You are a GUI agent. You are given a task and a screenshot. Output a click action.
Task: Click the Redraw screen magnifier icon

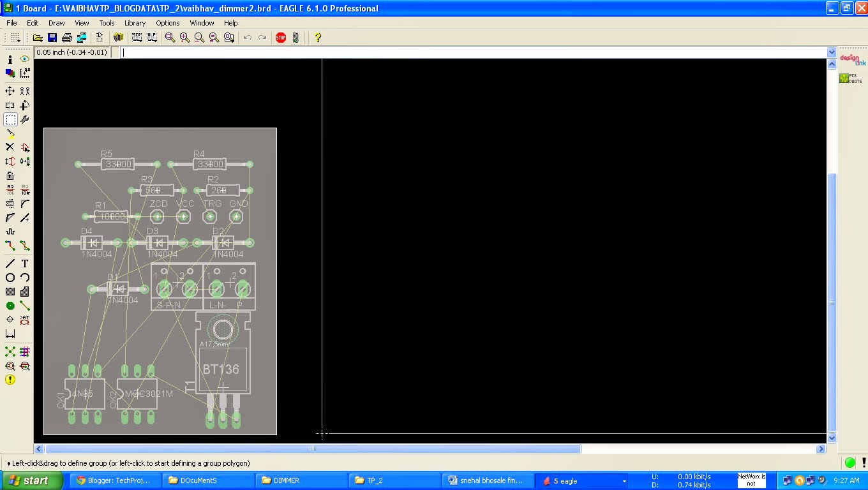pyautogui.click(x=214, y=38)
